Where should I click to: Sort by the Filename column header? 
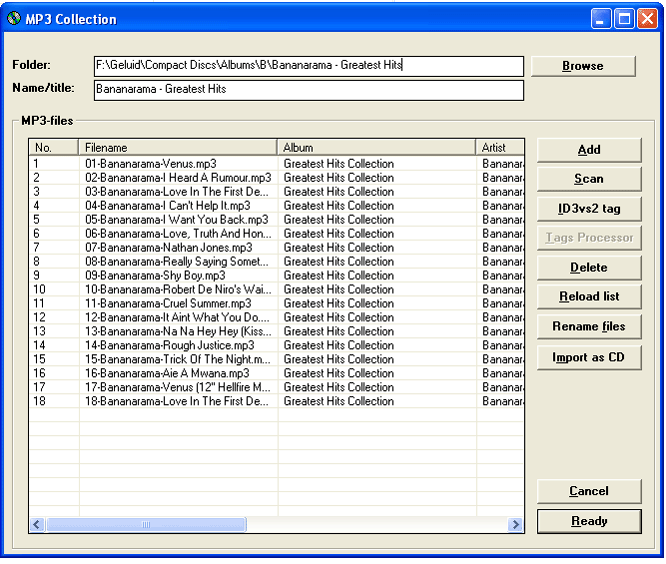coord(178,147)
